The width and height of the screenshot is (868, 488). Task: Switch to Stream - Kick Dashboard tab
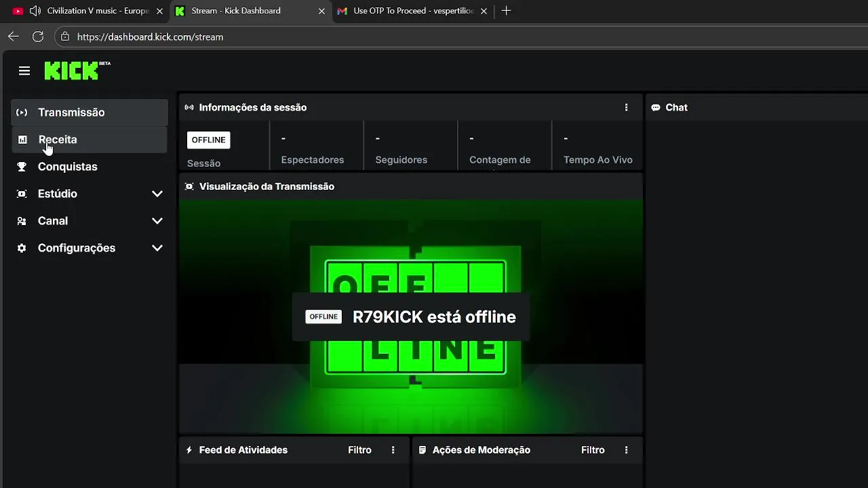(250, 11)
